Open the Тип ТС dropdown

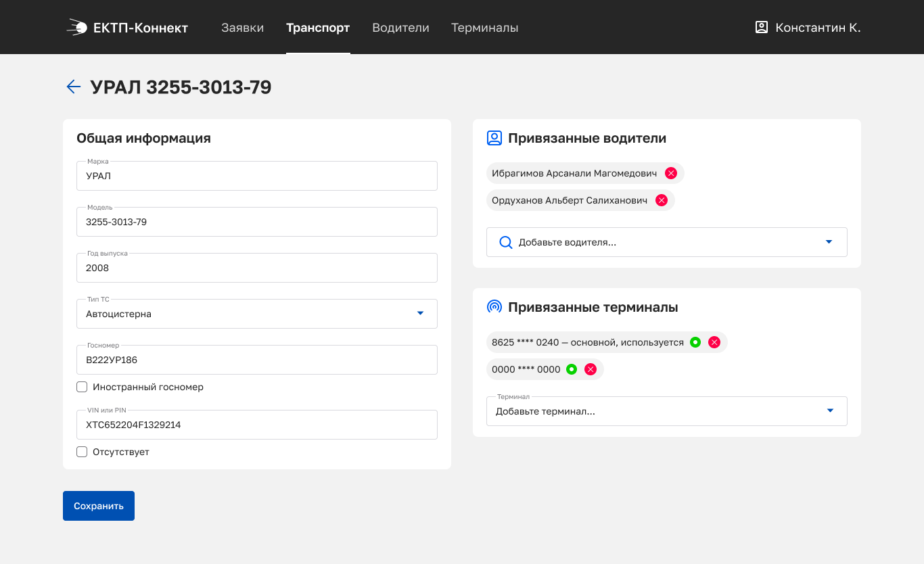click(x=257, y=314)
